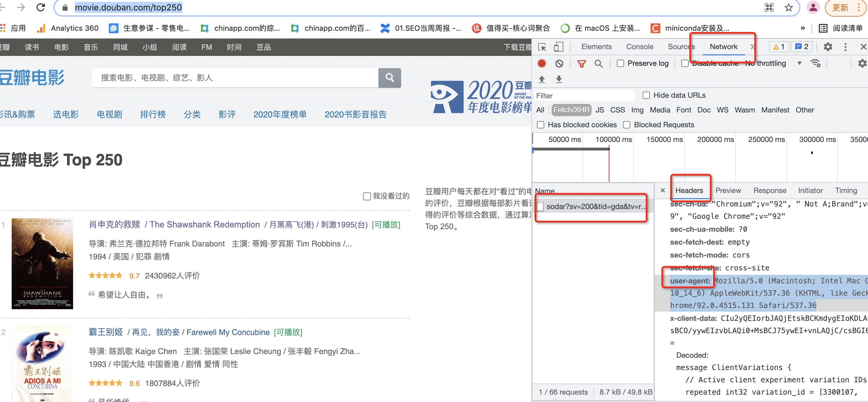Expand the No throttling dropdown
Screen dimensions: 868x402
(773, 63)
